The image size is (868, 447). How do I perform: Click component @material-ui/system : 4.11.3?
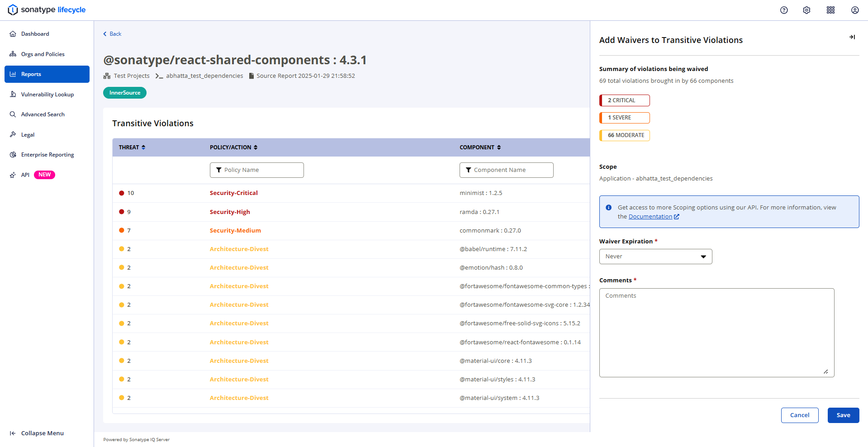pyautogui.click(x=499, y=398)
